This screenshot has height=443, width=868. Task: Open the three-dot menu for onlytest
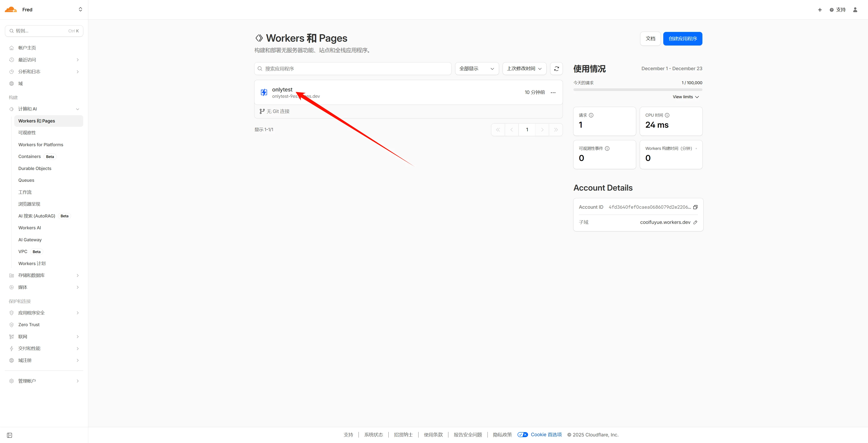(x=553, y=92)
